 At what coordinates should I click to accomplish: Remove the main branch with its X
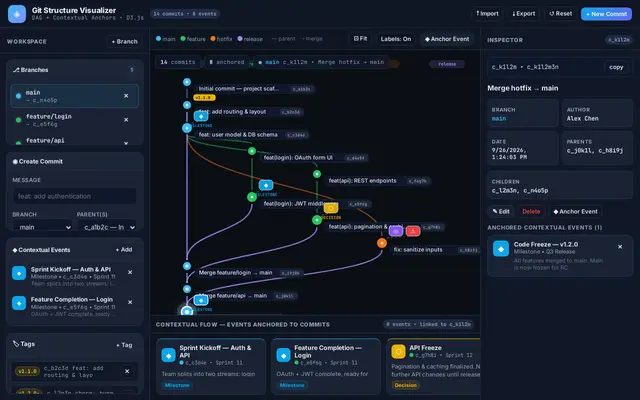click(126, 96)
